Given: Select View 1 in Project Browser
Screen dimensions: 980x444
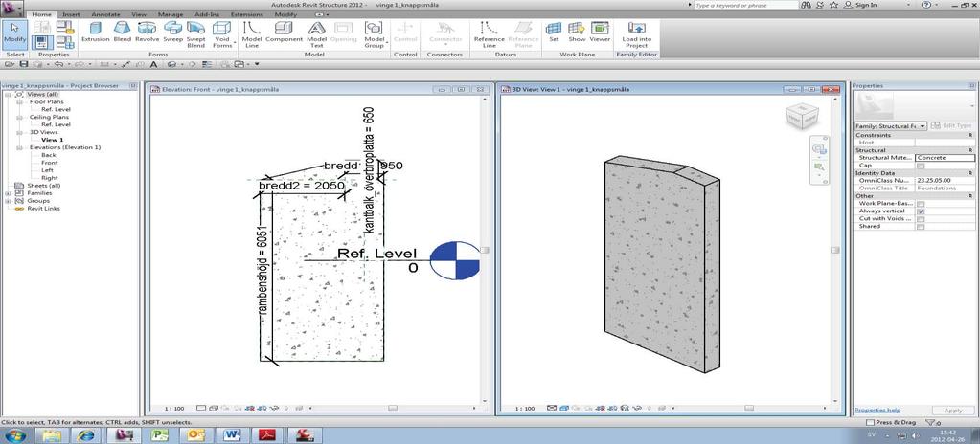Looking at the screenshot, I should pos(53,140).
